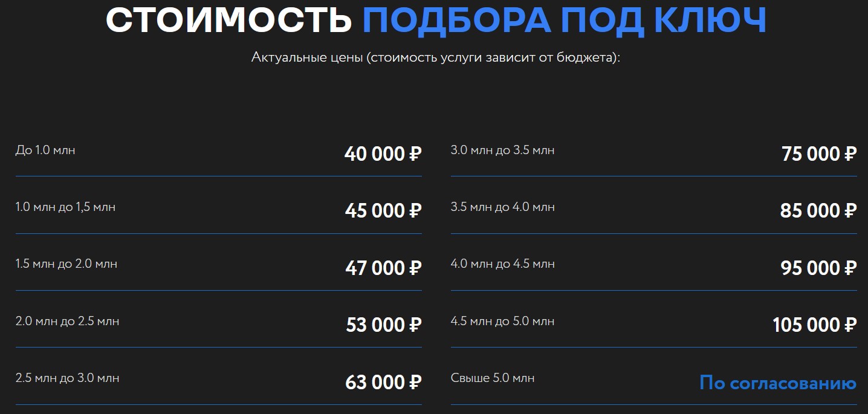The height and width of the screenshot is (414, 868).
Task: Click the 63 000 ₽ price
Action: pos(383,383)
